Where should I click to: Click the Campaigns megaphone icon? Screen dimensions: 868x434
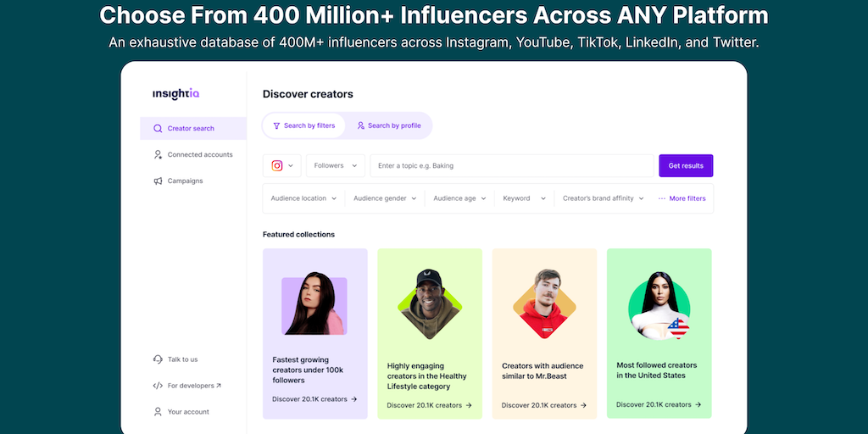click(x=158, y=181)
